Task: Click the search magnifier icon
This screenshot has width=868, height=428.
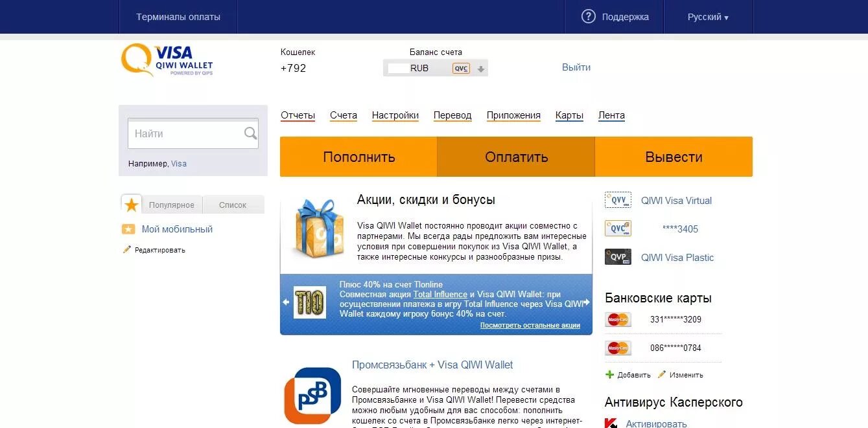Action: (250, 133)
